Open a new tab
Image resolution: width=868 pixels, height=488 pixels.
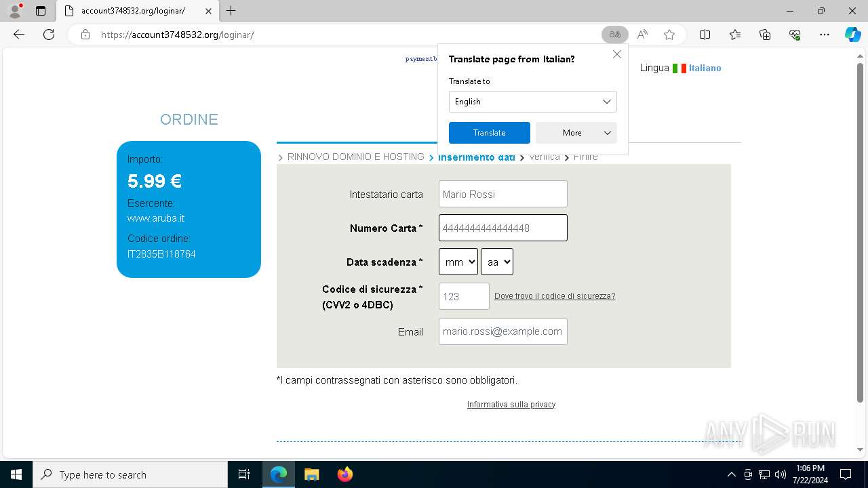[x=231, y=11]
